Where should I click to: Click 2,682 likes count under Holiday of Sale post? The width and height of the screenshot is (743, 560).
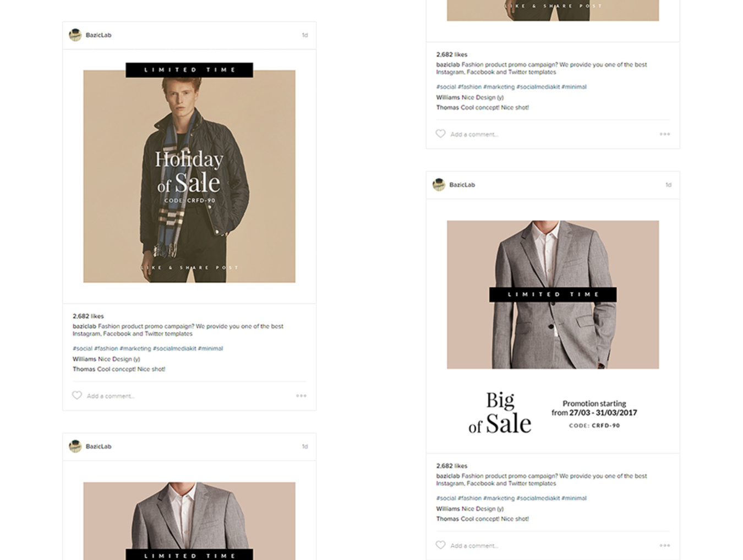tap(88, 316)
